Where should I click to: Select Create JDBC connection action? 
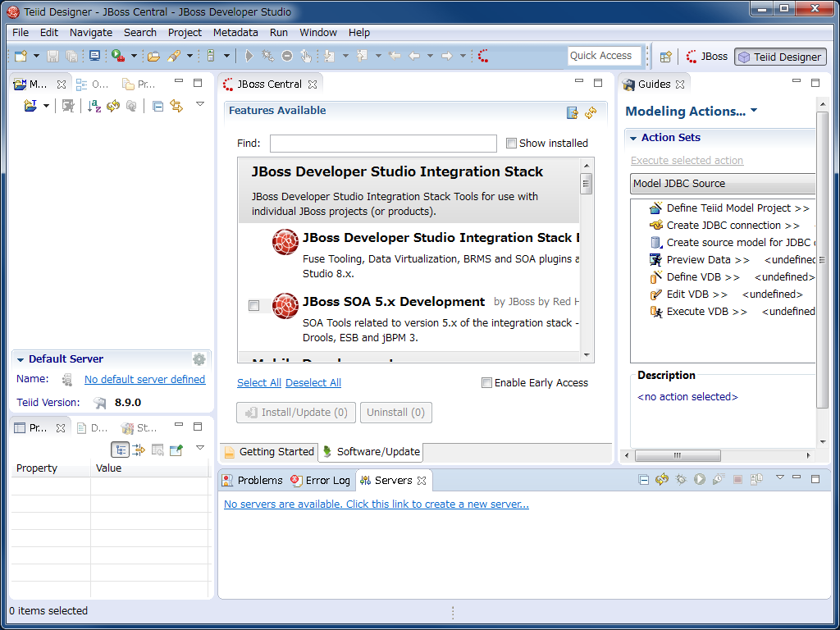point(724,225)
